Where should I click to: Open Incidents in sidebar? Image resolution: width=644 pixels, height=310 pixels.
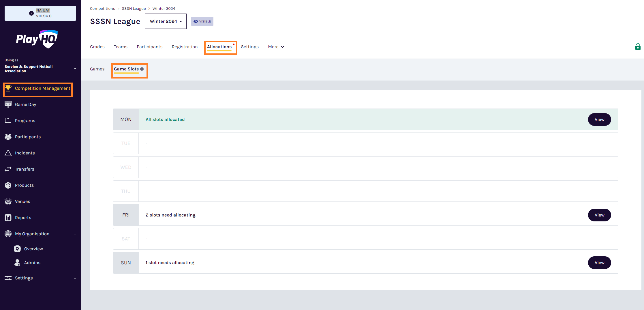(x=25, y=153)
